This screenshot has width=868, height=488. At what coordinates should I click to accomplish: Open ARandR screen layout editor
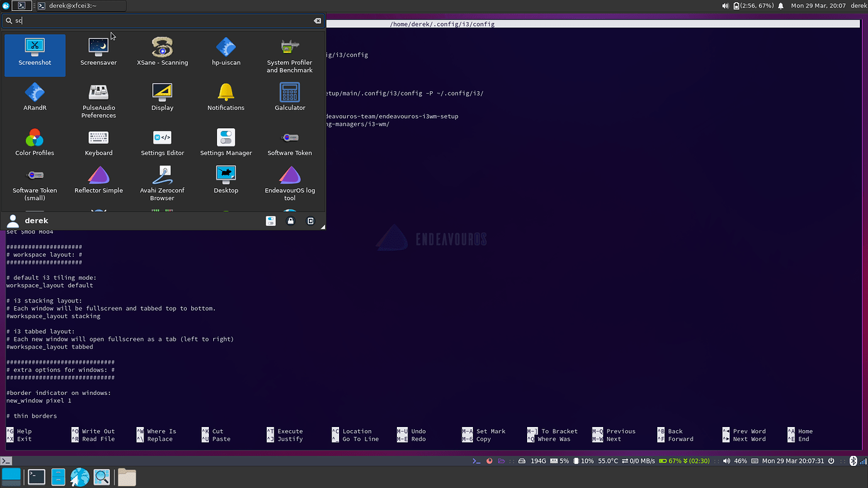coord(35,99)
